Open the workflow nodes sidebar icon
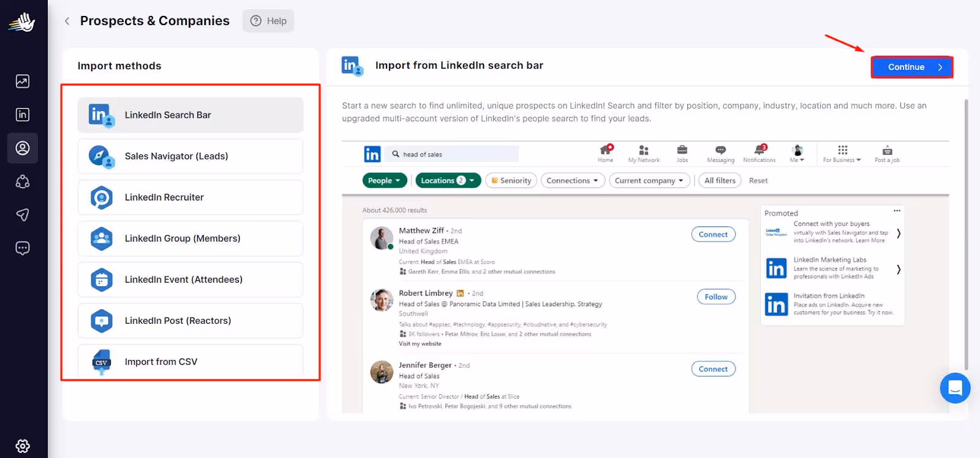The width and height of the screenshot is (980, 458). coord(23,181)
